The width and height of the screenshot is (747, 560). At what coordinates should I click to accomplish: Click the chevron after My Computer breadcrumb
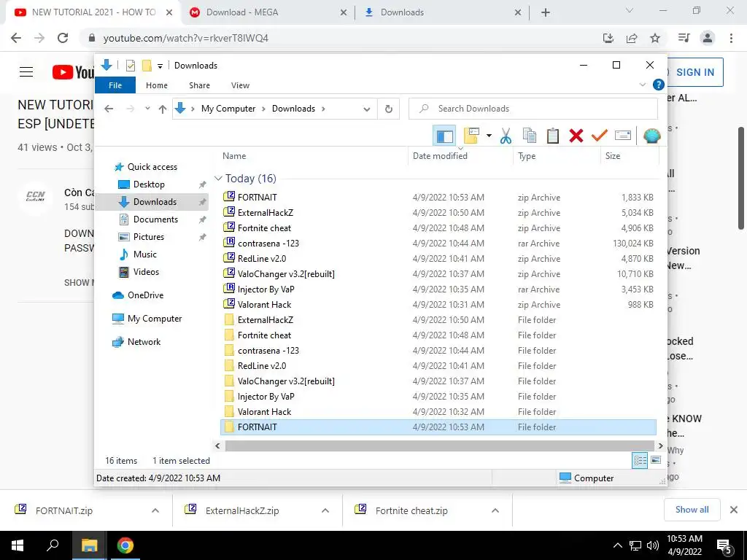[x=263, y=109]
